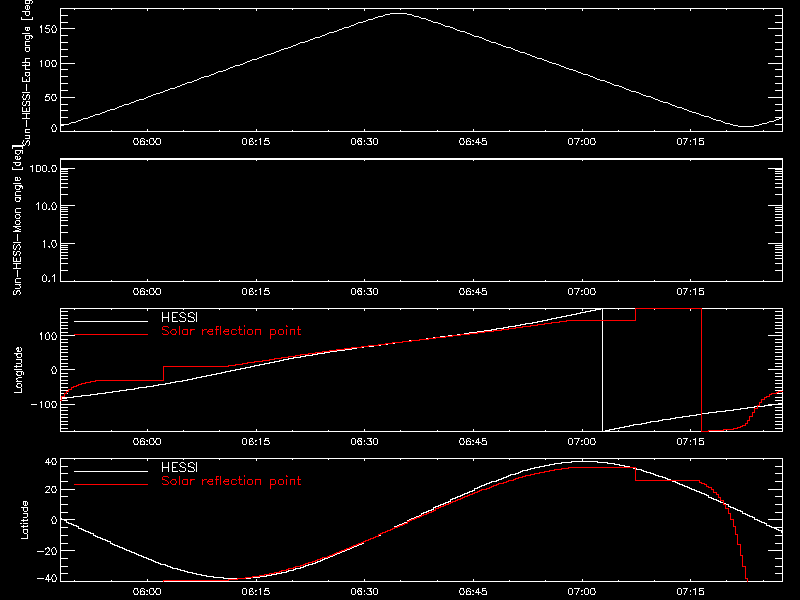Click the peak of the Earth angle curve
800x600 pixels.
pos(398,14)
